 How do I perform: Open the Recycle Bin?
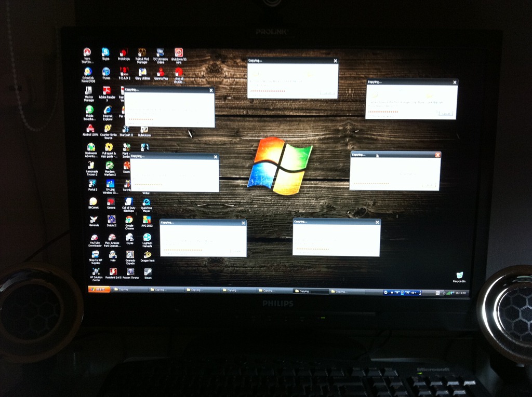(459, 277)
